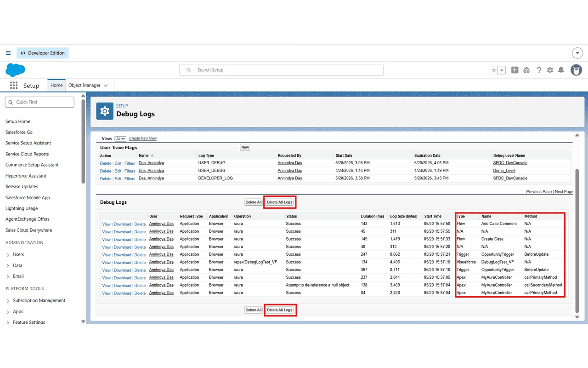Go to Next Page link
Screen dimensions: 588x368
coord(564,192)
